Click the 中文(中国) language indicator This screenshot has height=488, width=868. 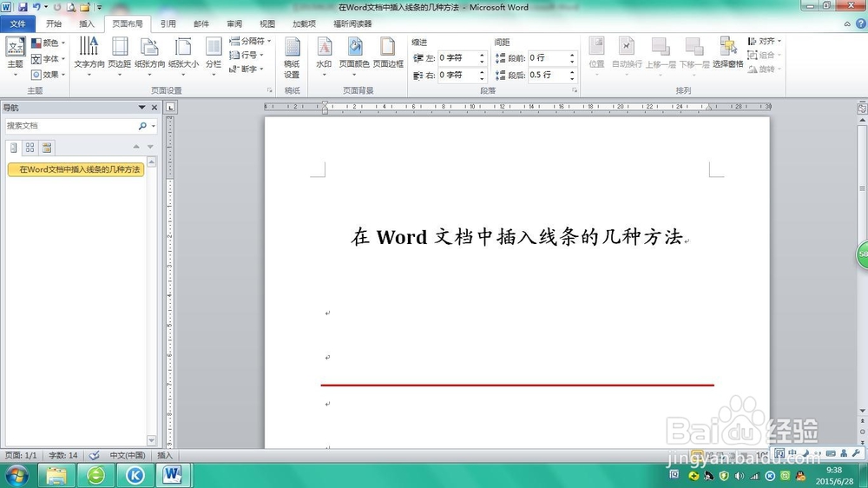pos(128,455)
